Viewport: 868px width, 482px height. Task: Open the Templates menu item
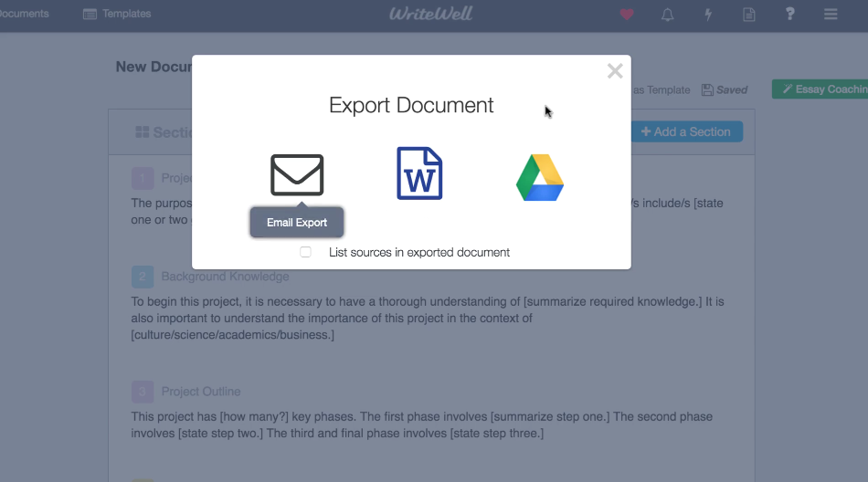(x=117, y=14)
